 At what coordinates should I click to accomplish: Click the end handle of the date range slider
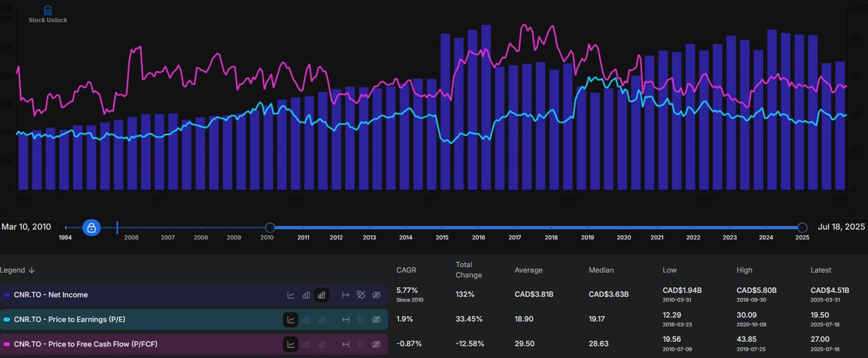tap(802, 227)
